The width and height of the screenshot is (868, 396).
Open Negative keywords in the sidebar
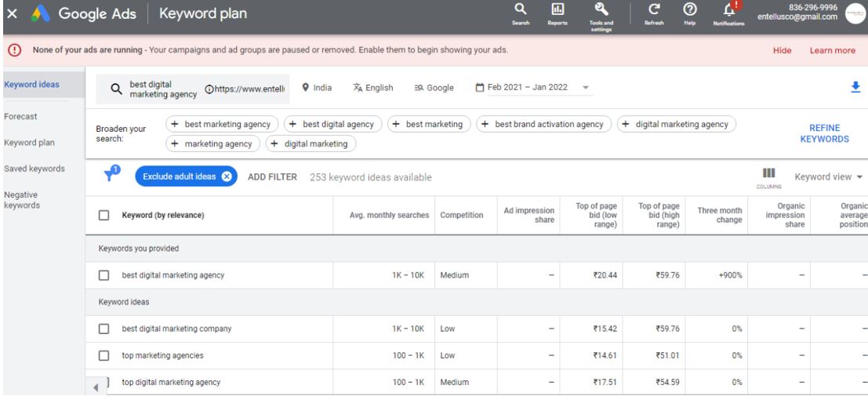pos(20,200)
